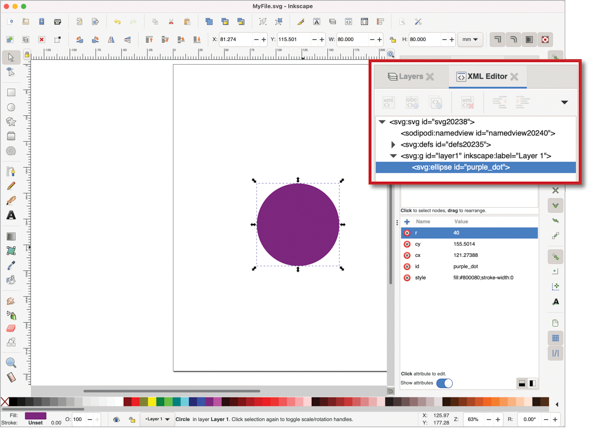
Task: Click the horizontal canvas scrollbar
Action: pyautogui.click(x=172, y=391)
